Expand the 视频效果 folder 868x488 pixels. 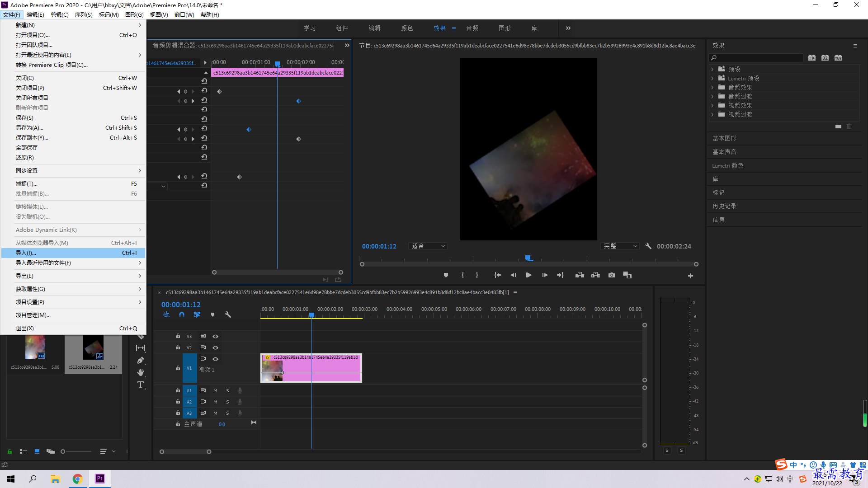pyautogui.click(x=712, y=105)
